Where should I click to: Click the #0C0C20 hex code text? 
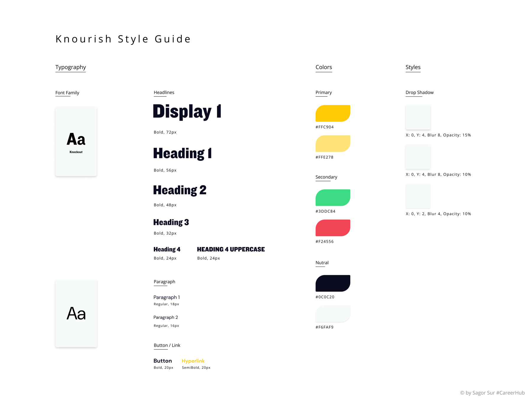click(325, 297)
